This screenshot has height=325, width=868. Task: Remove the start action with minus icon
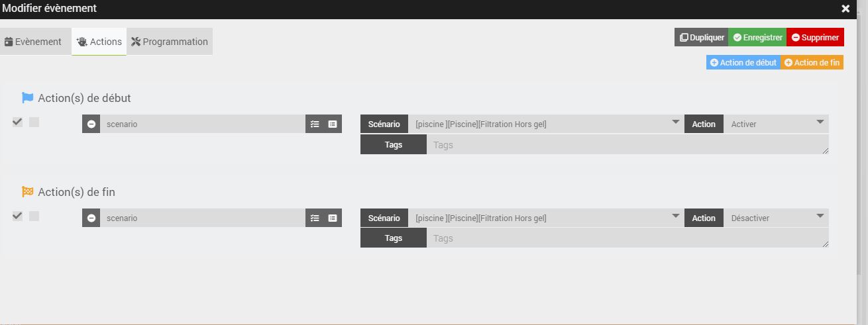[91, 124]
